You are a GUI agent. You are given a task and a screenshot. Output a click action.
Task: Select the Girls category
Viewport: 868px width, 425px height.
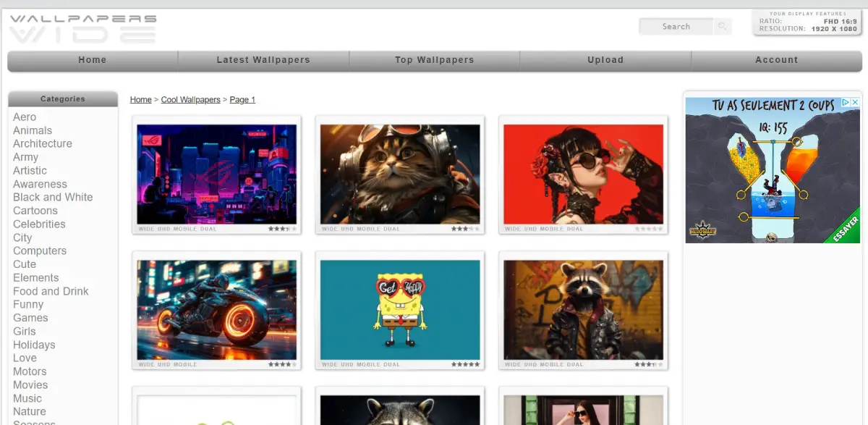[x=25, y=332]
